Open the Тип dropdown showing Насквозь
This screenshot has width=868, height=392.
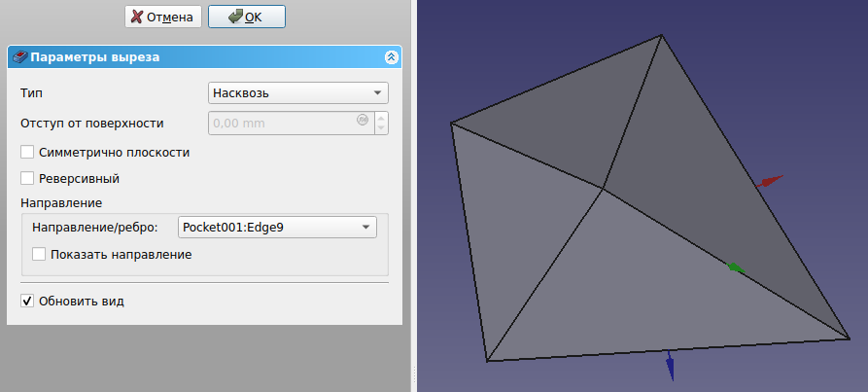(x=298, y=92)
